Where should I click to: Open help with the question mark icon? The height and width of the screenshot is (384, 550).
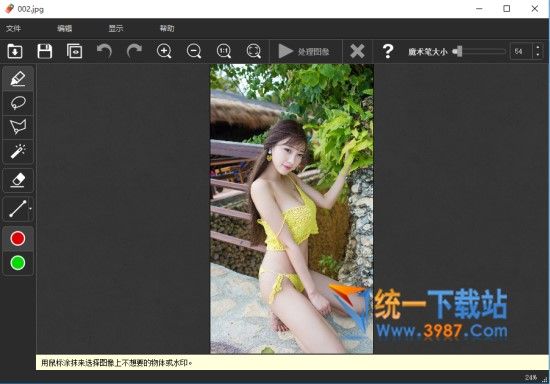click(388, 51)
